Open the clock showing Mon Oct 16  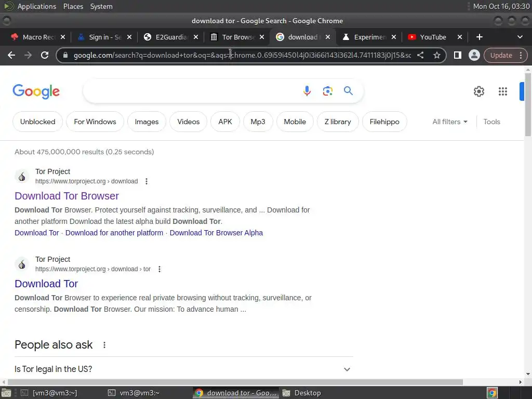501,6
